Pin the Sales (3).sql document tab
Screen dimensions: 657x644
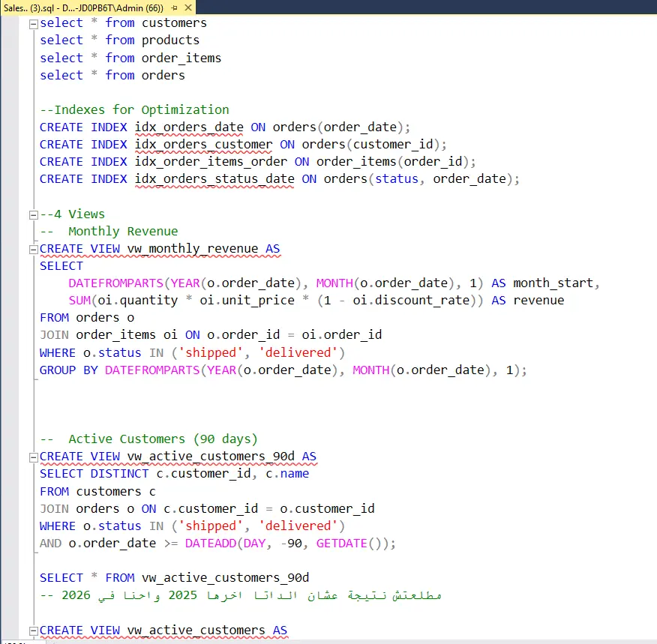[174, 7]
